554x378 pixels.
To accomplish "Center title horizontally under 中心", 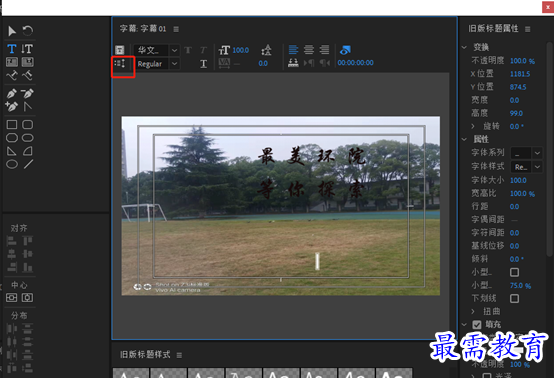I will (28, 298).
